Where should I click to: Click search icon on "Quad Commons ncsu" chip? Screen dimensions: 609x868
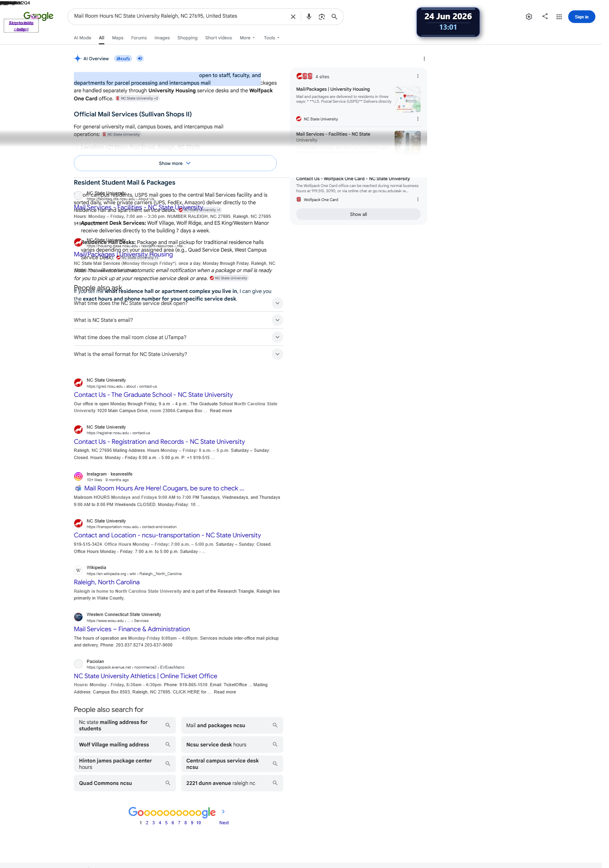click(x=168, y=783)
